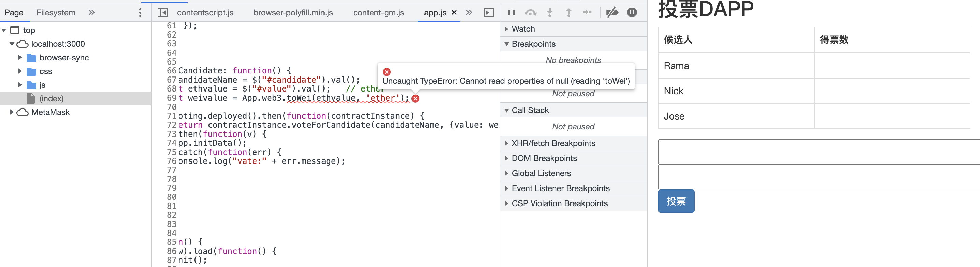Click the browser-sync folder icon
This screenshot has height=267, width=980.
pyautogui.click(x=32, y=58)
